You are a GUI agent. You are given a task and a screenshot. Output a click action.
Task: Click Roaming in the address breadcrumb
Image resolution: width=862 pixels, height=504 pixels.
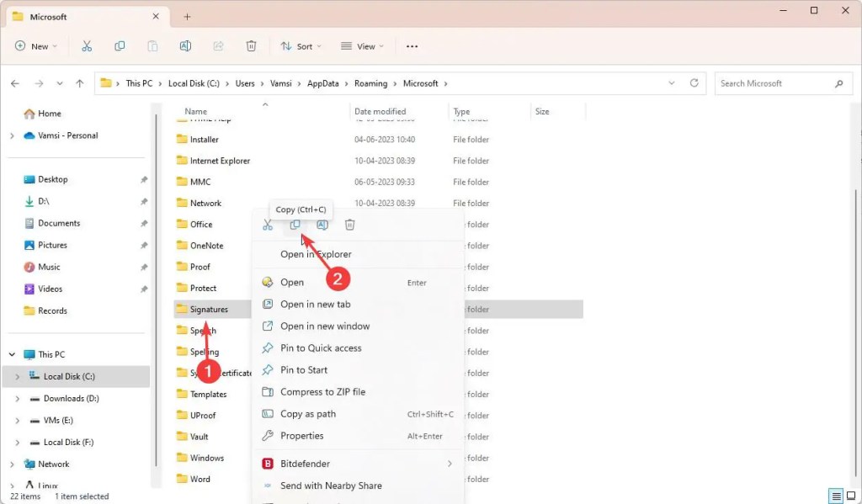point(370,83)
